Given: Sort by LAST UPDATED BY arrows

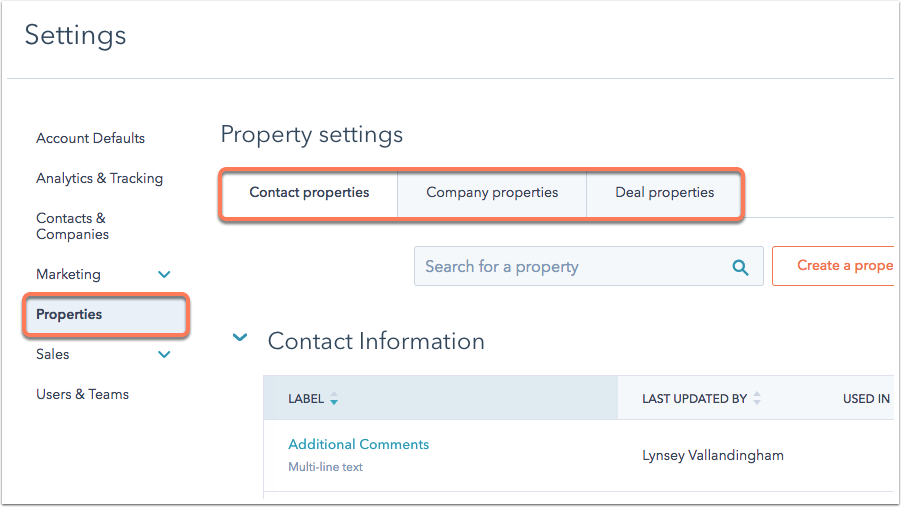Looking at the screenshot, I should tap(757, 398).
